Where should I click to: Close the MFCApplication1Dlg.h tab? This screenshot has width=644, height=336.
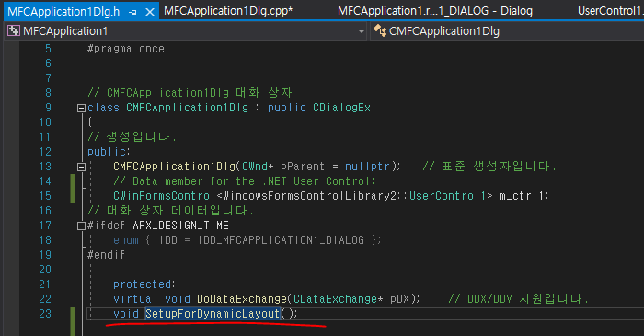point(150,12)
